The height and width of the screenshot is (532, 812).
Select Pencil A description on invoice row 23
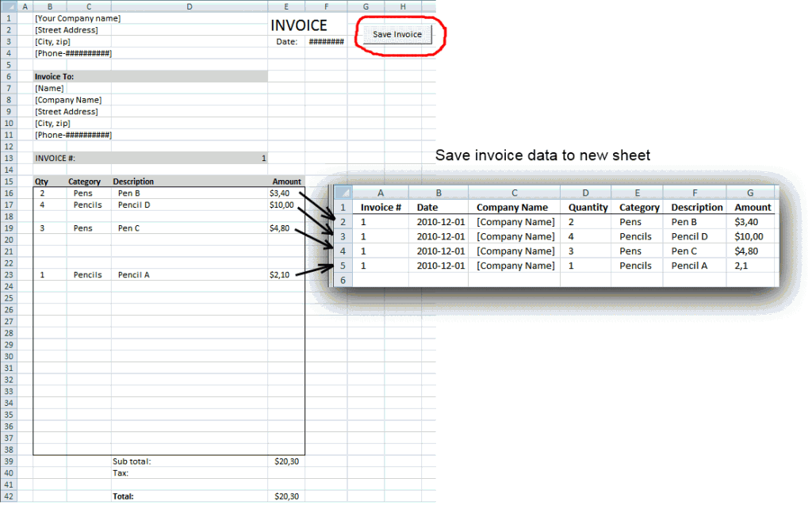click(x=133, y=275)
